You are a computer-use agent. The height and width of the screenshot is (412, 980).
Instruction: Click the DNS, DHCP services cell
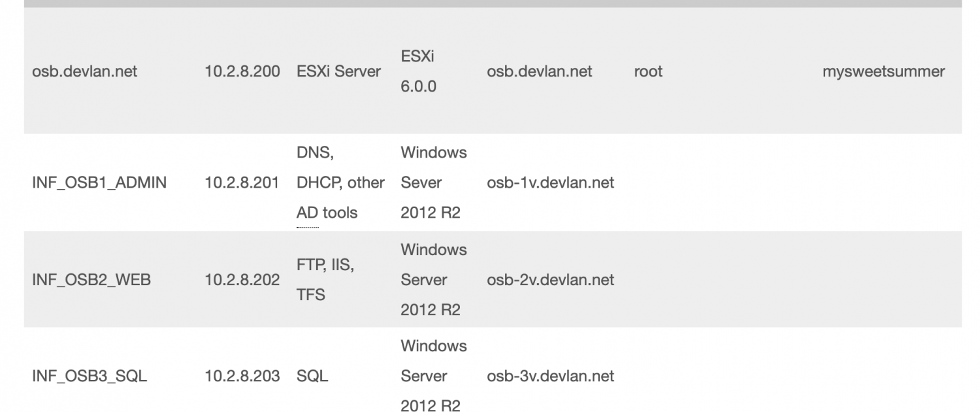pos(340,182)
